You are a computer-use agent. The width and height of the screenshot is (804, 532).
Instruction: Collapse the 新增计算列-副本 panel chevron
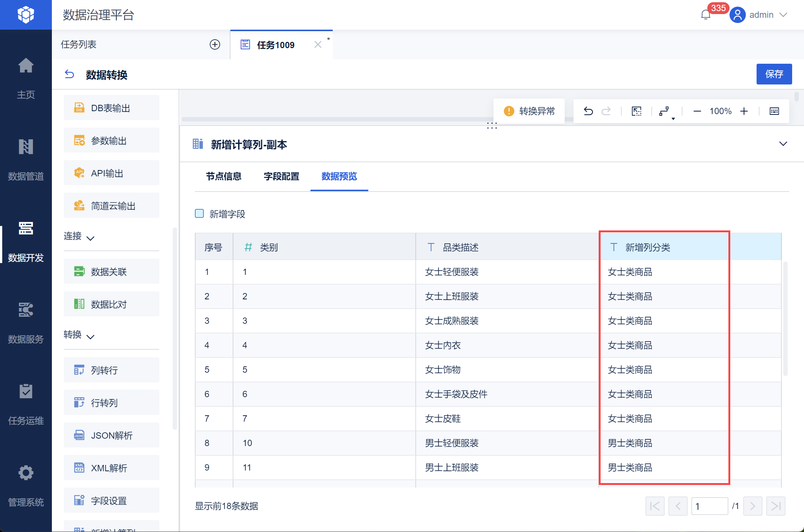[783, 144]
